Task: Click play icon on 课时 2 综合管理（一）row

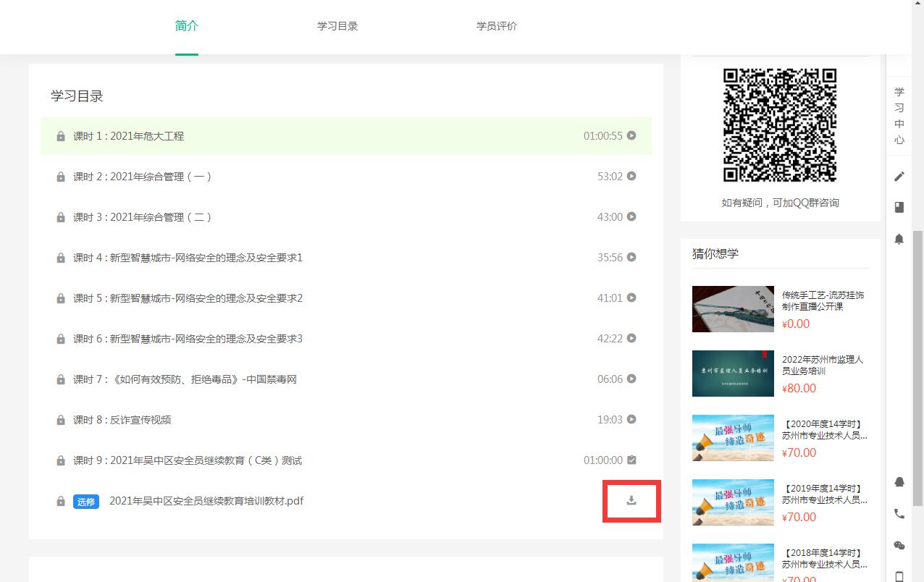Action: pyautogui.click(x=631, y=176)
